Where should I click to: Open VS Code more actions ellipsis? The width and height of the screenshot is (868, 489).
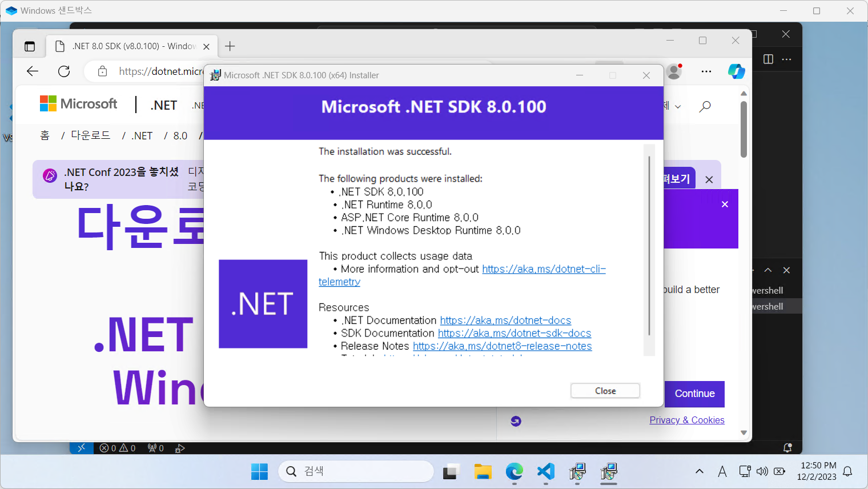pos(786,59)
